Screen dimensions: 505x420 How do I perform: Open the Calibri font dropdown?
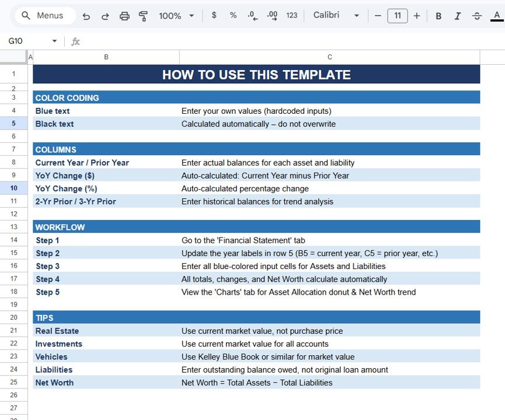335,16
